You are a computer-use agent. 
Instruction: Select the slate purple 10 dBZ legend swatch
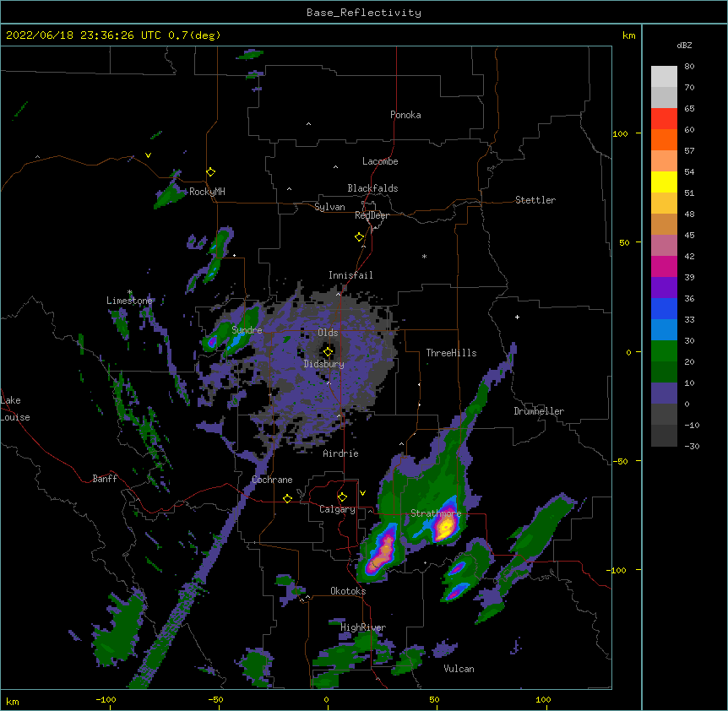pos(664,393)
